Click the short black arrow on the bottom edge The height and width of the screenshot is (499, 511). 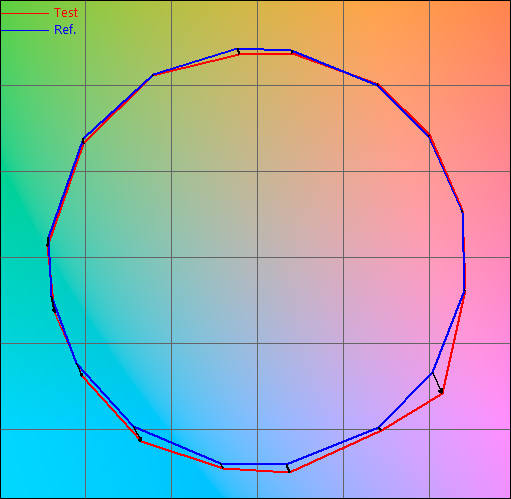click(x=288, y=468)
